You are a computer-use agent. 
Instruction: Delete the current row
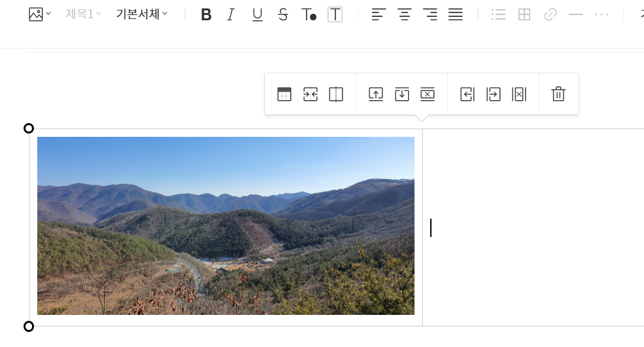point(428,94)
